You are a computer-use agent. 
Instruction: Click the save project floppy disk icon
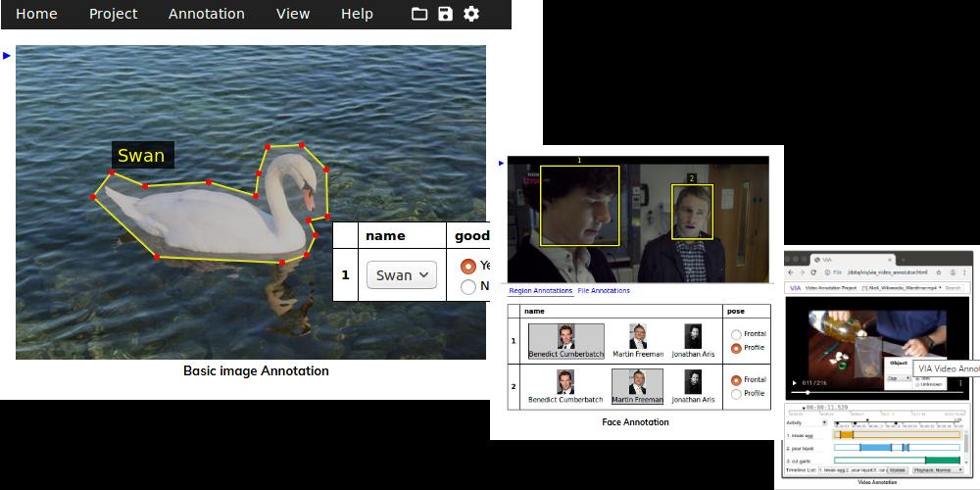tap(446, 14)
